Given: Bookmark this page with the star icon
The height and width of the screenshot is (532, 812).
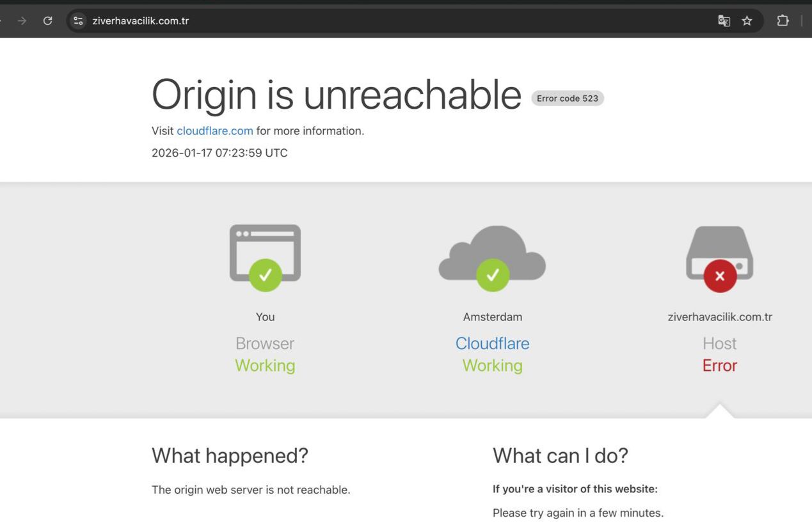Looking at the screenshot, I should [747, 21].
